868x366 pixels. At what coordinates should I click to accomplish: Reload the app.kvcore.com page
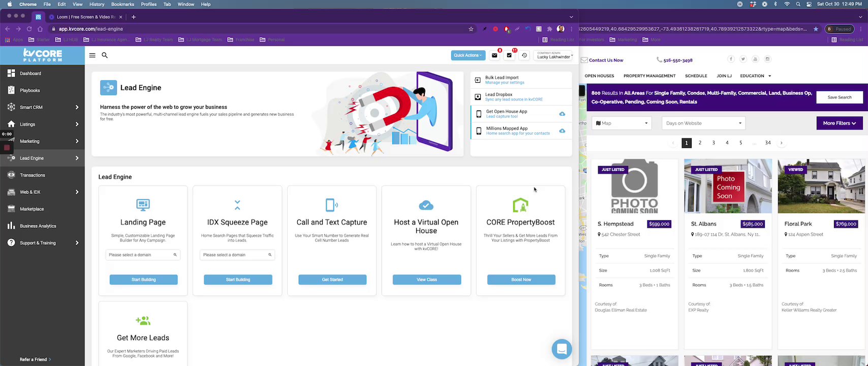point(29,29)
